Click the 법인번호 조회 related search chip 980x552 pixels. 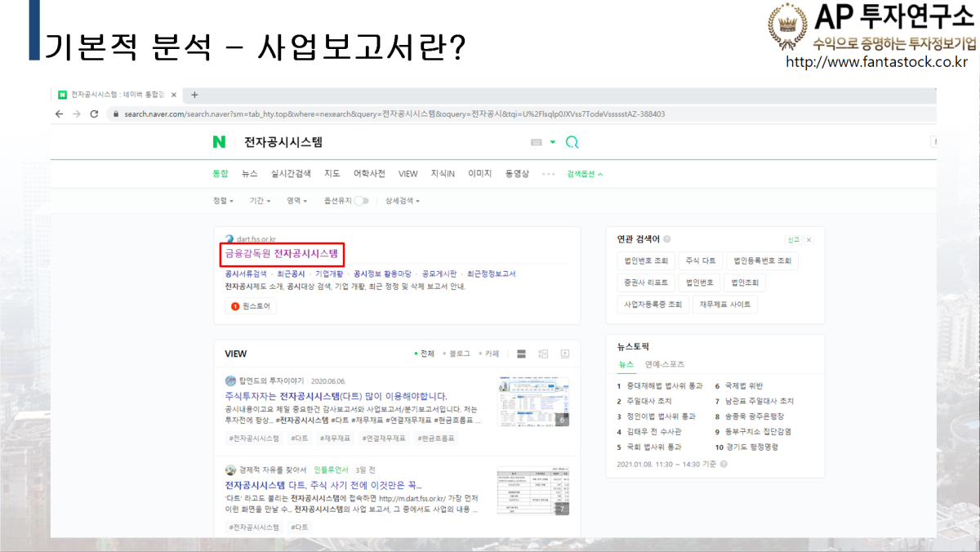point(645,260)
